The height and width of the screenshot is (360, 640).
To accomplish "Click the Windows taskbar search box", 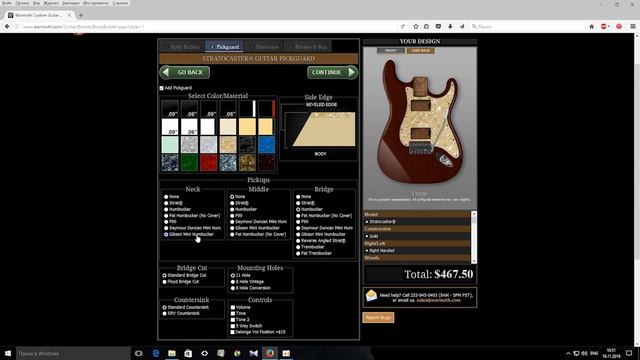I will pyautogui.click(x=73, y=353).
